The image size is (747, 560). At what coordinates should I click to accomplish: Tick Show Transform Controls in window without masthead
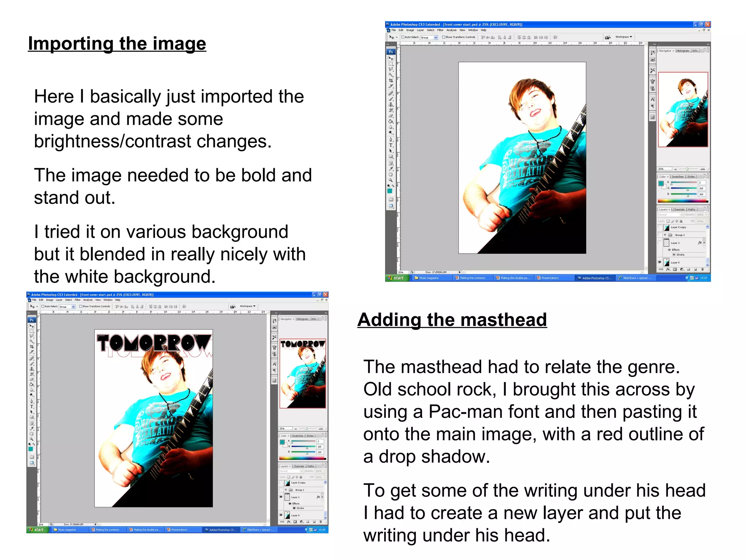pos(444,37)
